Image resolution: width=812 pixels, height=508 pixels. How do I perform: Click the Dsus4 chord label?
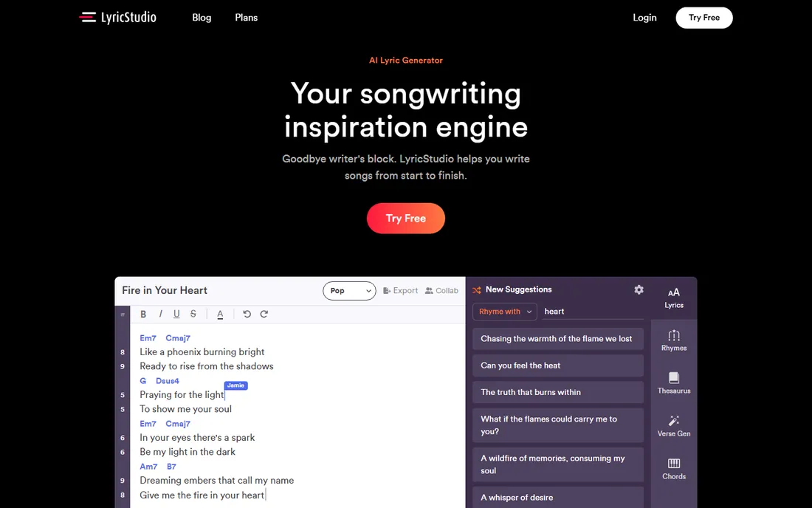[x=168, y=380]
